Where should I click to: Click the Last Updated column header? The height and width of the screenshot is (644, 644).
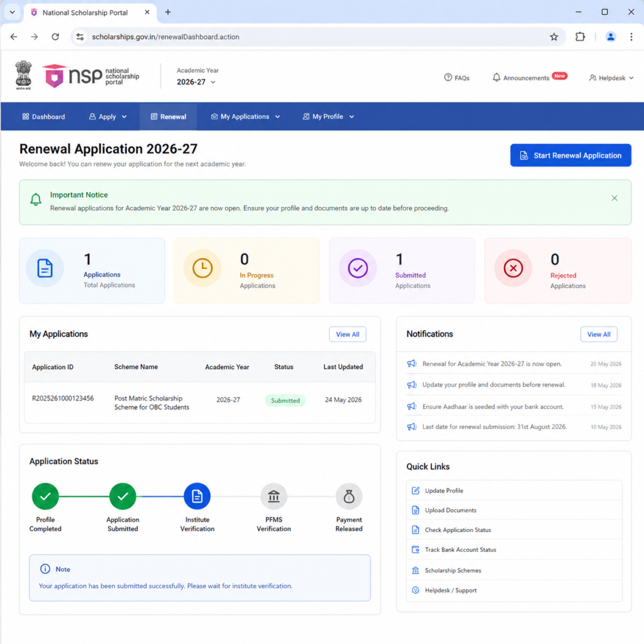343,367
